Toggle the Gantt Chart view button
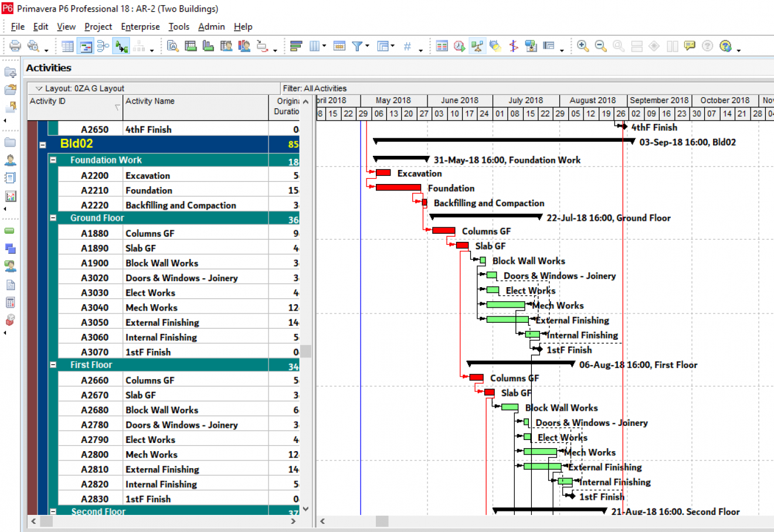The width and height of the screenshot is (774, 532). tap(86, 46)
